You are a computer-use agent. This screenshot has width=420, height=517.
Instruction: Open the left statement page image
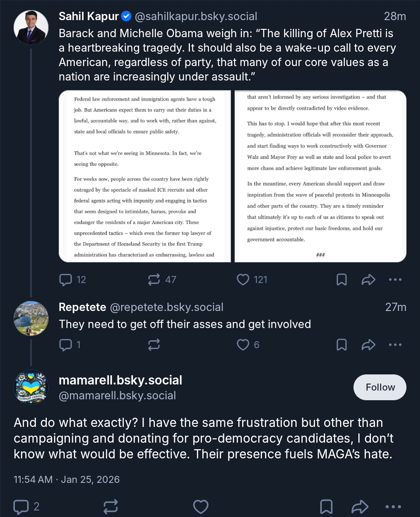(145, 176)
